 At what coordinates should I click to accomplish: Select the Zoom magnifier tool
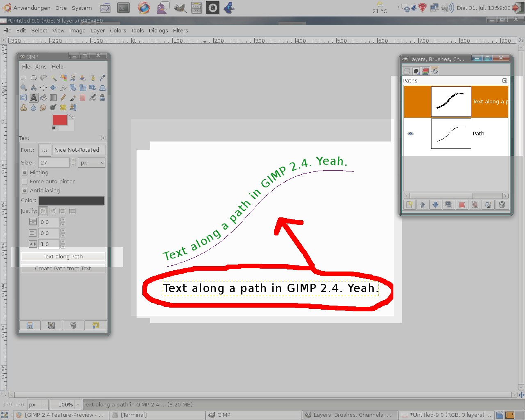coord(24,87)
